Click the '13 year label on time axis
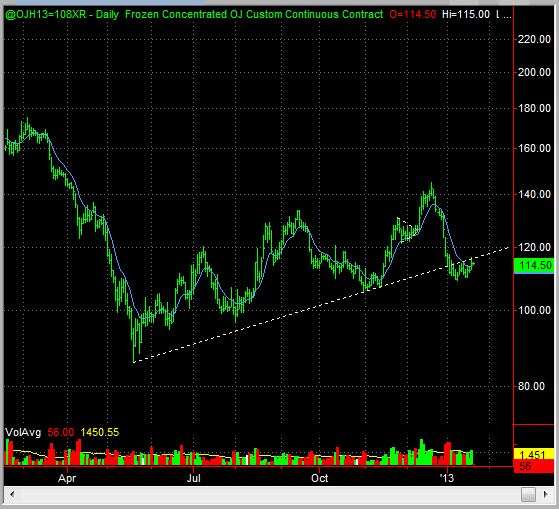The image size is (559, 509). pyautogui.click(x=446, y=478)
